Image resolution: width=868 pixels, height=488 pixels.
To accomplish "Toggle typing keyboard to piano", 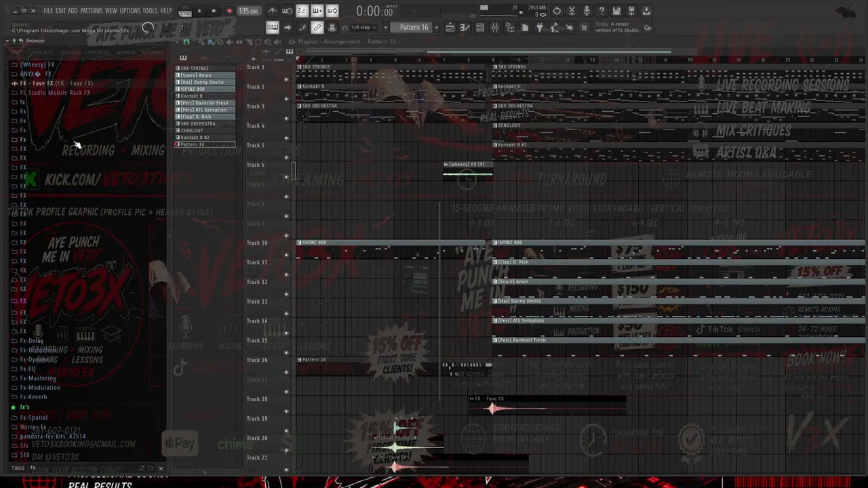I will (272, 27).
